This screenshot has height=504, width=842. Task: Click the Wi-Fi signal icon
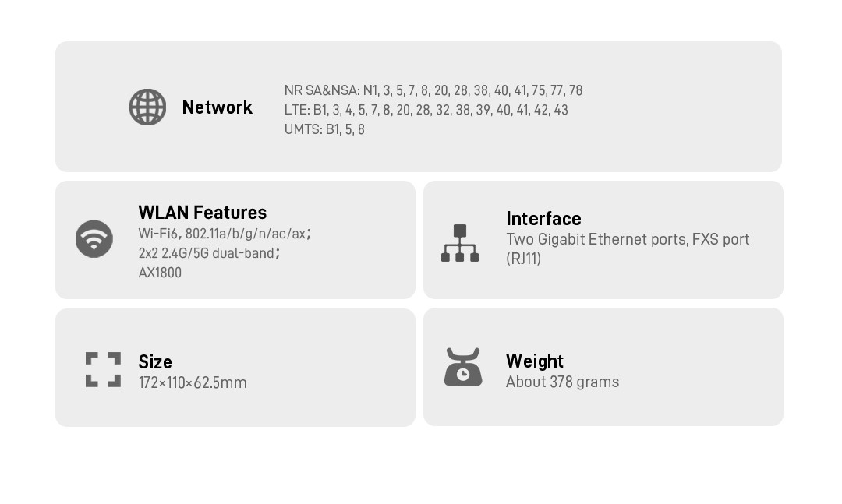(94, 239)
